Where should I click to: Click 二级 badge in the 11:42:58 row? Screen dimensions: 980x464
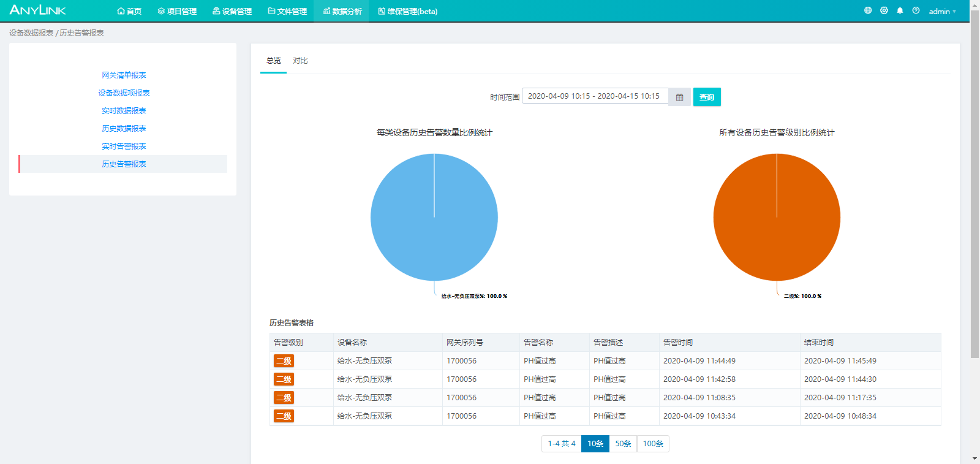[284, 379]
